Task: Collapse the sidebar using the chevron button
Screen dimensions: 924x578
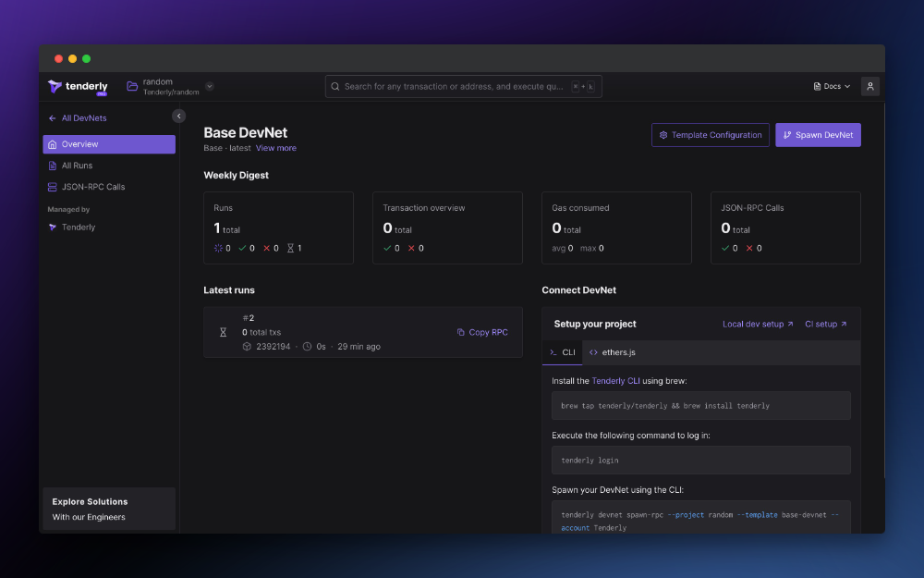Action: (x=178, y=116)
